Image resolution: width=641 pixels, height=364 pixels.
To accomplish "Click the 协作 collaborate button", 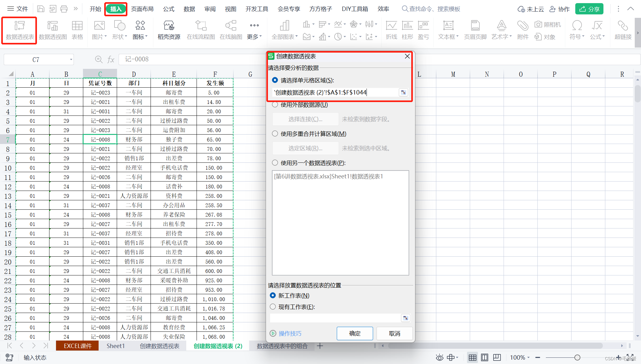I will point(560,9).
